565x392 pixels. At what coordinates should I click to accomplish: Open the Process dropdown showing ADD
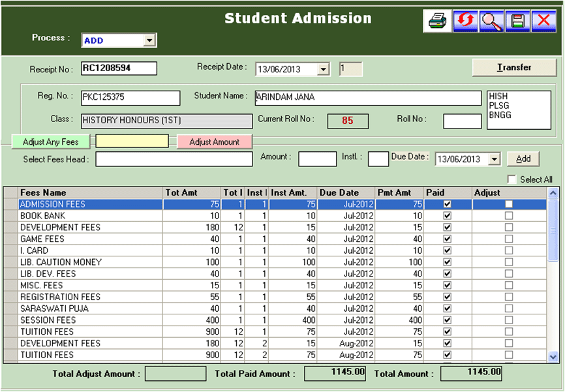pos(149,40)
